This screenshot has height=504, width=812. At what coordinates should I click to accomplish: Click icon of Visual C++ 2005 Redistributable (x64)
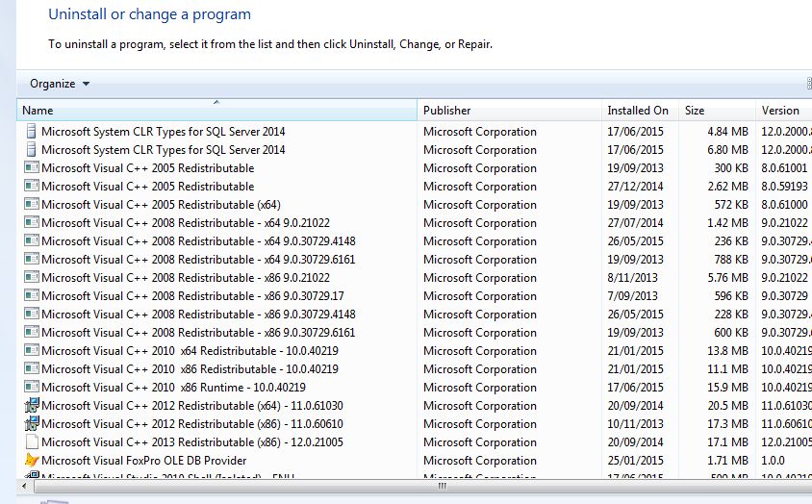32,204
